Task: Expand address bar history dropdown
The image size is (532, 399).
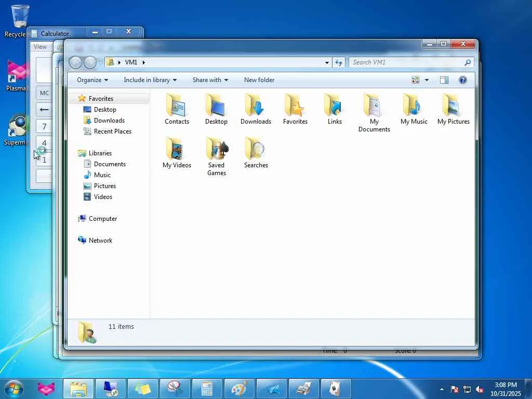Action: click(x=327, y=62)
